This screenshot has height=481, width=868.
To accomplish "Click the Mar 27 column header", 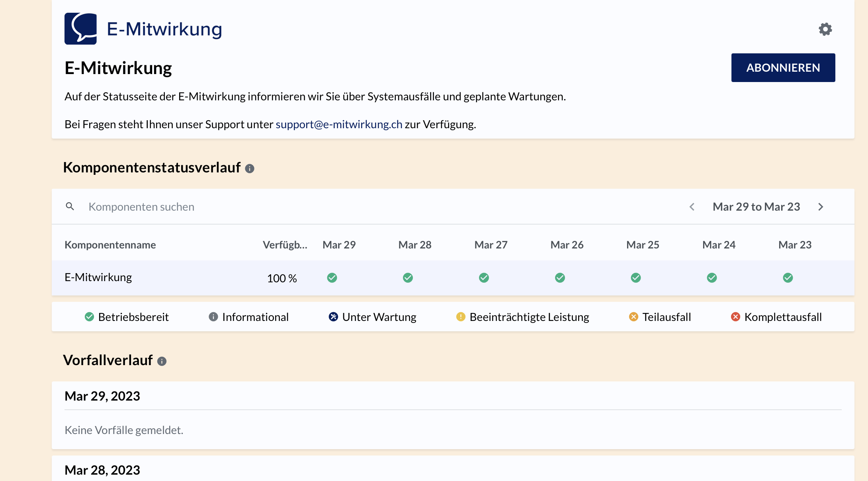I will click(491, 244).
